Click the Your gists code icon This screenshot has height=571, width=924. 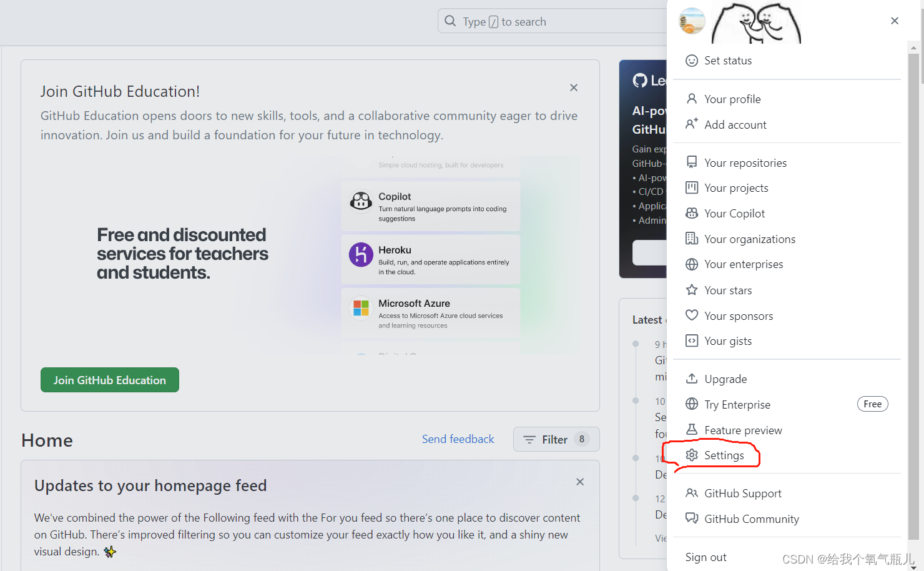pyautogui.click(x=691, y=340)
